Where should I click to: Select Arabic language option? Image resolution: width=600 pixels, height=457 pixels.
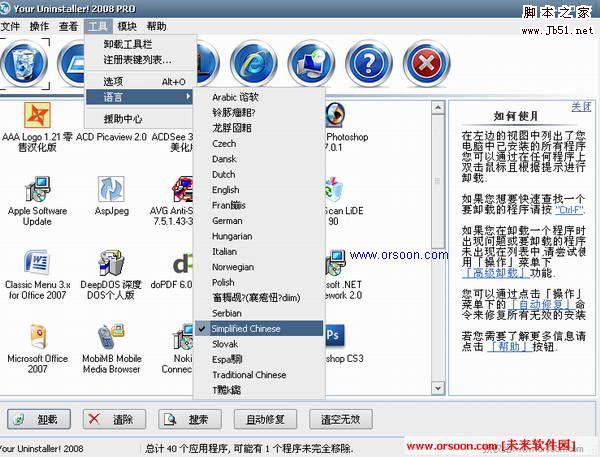259,97
